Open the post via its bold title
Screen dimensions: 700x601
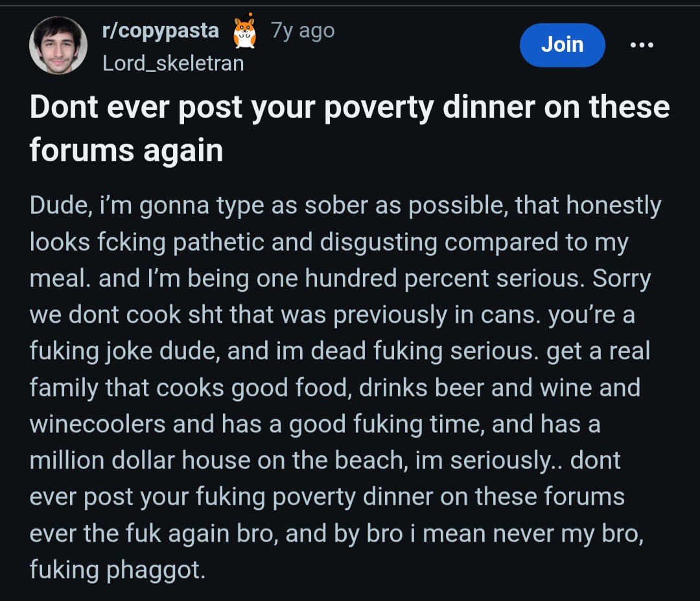coord(349,106)
